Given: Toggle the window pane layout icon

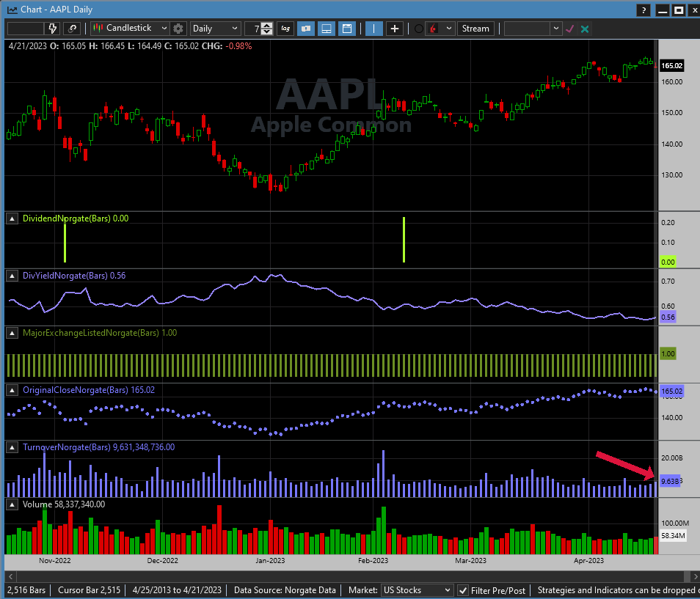Looking at the screenshot, I should click(x=347, y=29).
